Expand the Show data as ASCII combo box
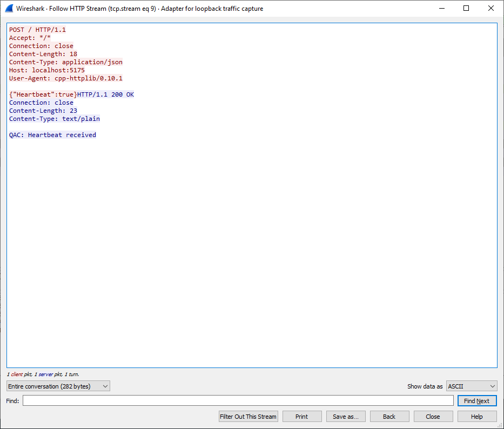The height and width of the screenshot is (429, 504). click(472, 386)
